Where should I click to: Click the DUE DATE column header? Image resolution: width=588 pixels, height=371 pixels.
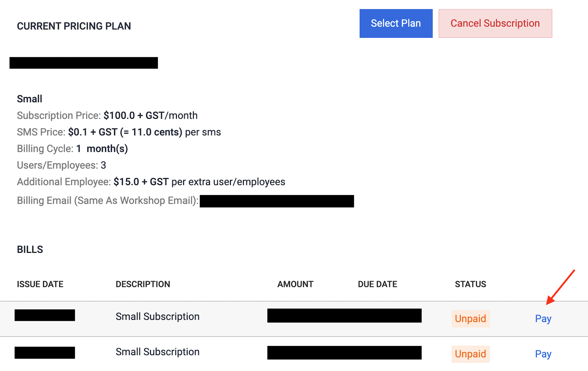coord(377,284)
